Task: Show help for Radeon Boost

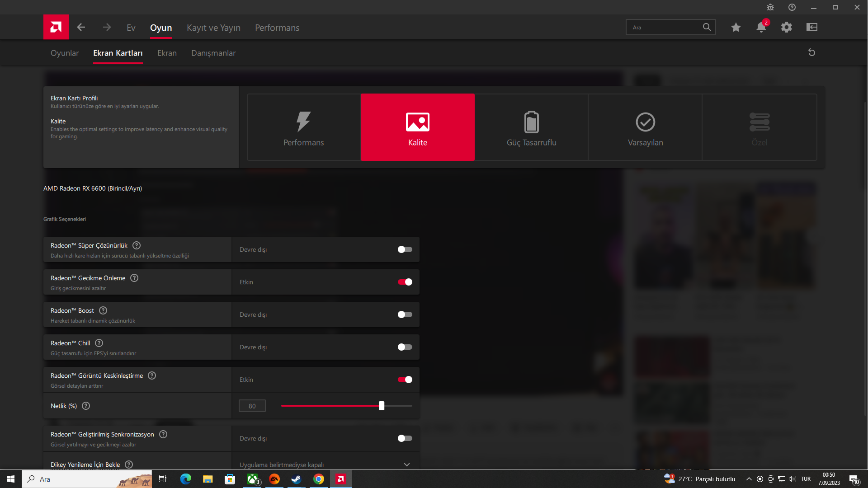Action: point(103,310)
